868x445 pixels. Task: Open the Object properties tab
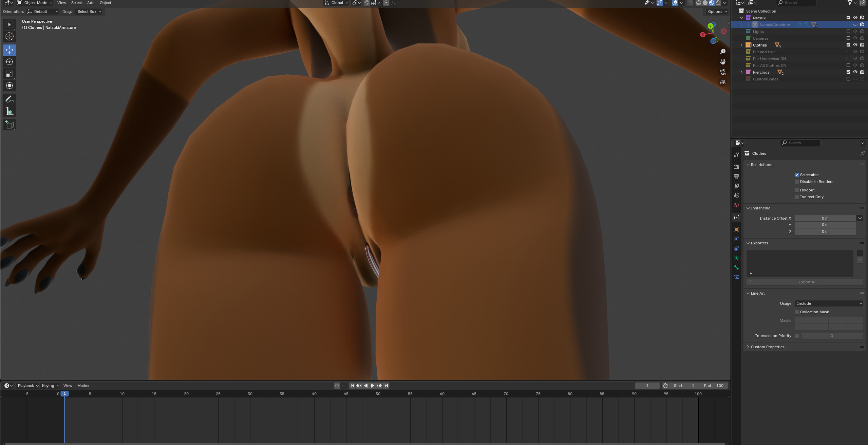click(736, 229)
